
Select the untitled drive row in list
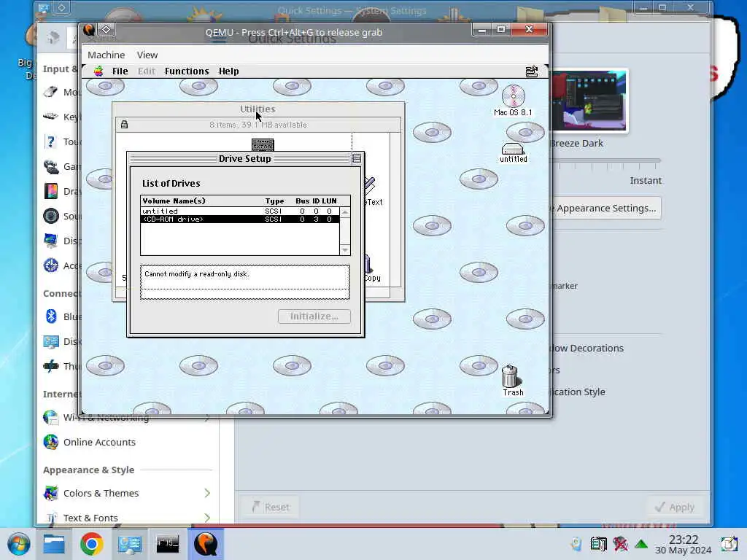[x=240, y=211]
